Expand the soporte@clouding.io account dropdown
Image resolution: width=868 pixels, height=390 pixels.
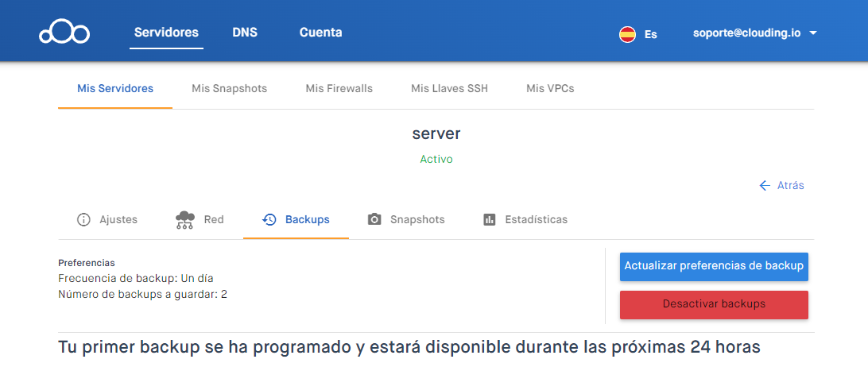click(812, 33)
